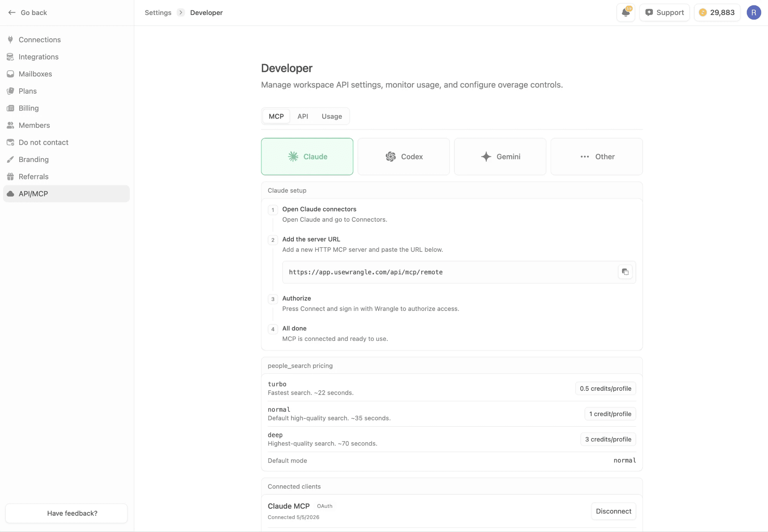Switch to the MCP tab

tap(276, 116)
